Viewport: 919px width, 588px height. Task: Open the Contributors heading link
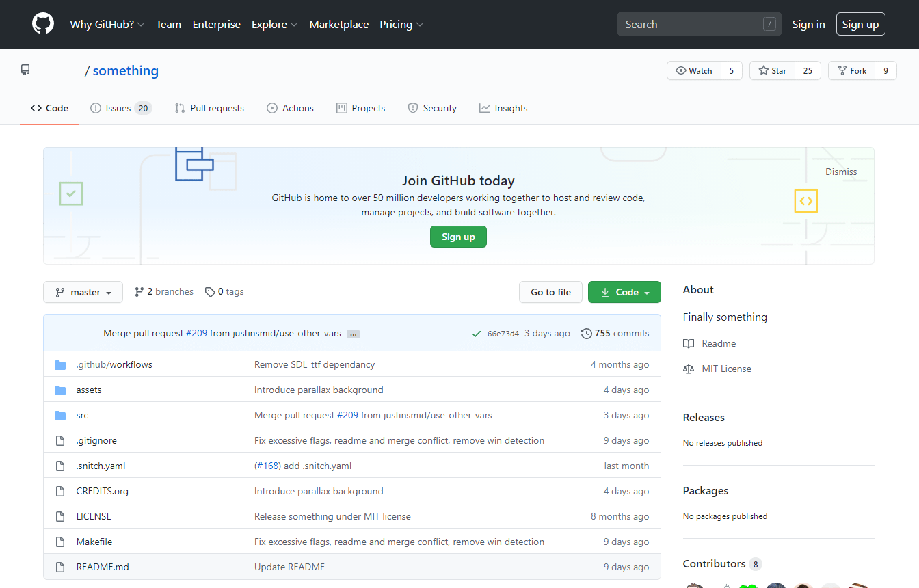click(x=722, y=563)
